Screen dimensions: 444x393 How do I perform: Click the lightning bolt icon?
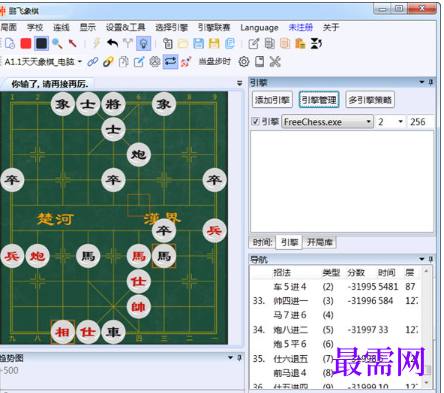97,43
